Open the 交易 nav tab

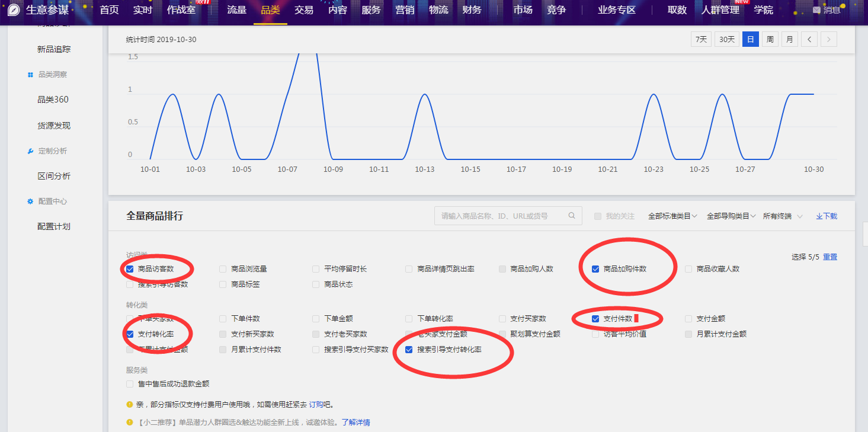(304, 10)
